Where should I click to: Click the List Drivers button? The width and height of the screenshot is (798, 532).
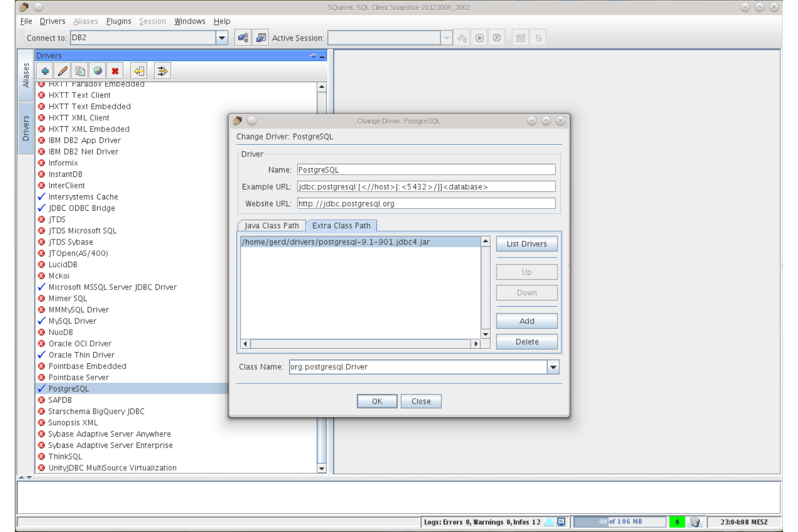coord(526,244)
